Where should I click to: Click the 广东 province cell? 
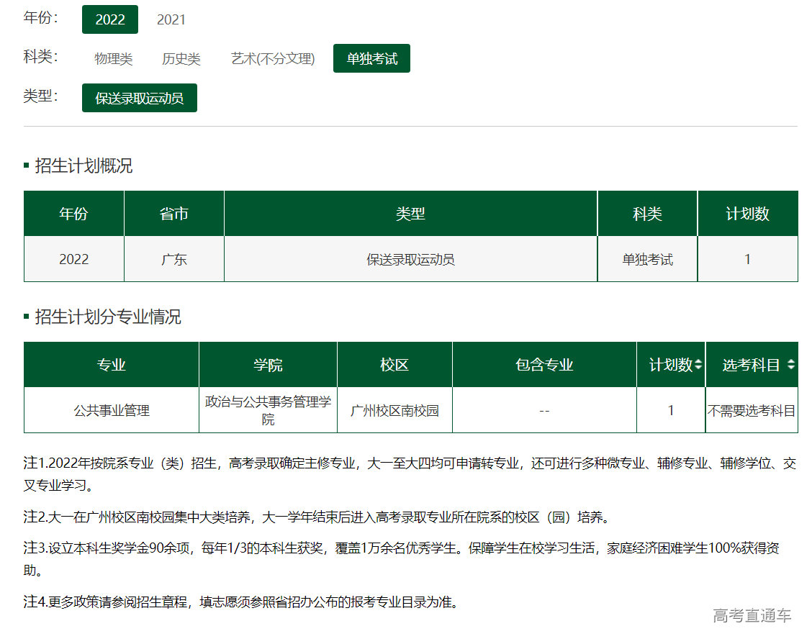pos(173,259)
